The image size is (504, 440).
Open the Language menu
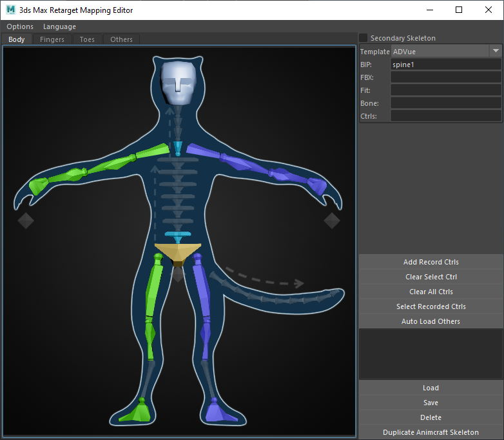(x=59, y=26)
